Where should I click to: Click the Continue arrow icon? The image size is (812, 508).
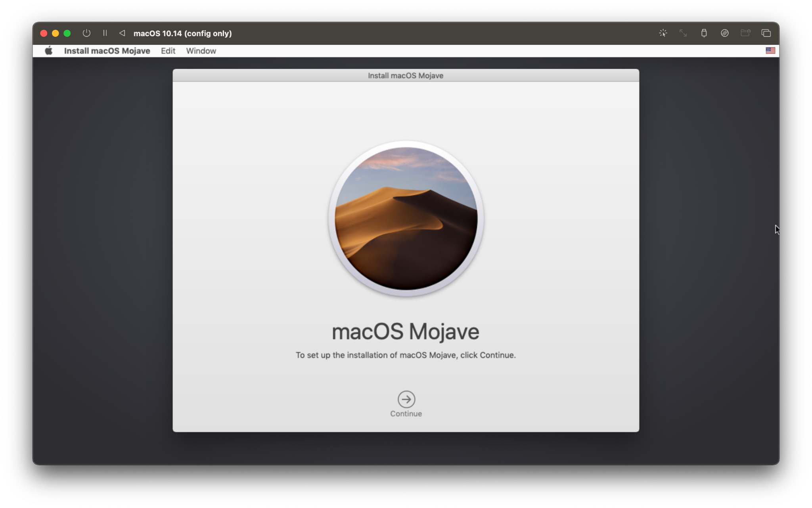click(406, 400)
